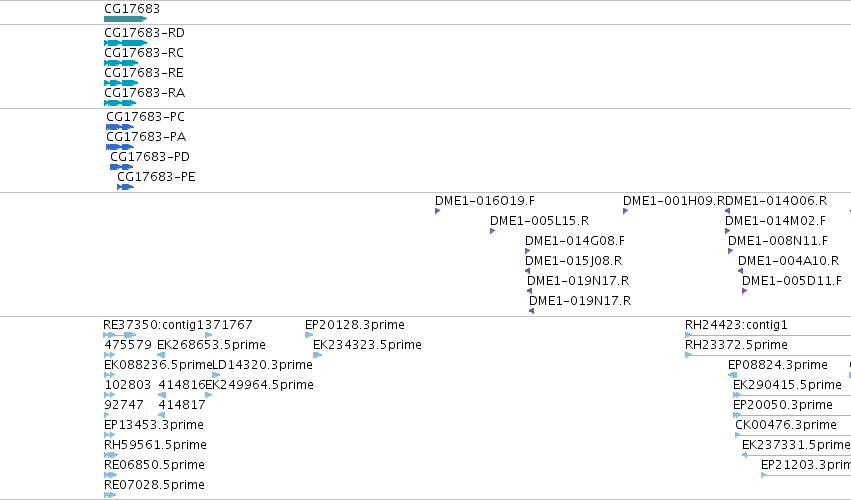
Task: Select the CG17683-RA transcript arrow
Action: 120,103
